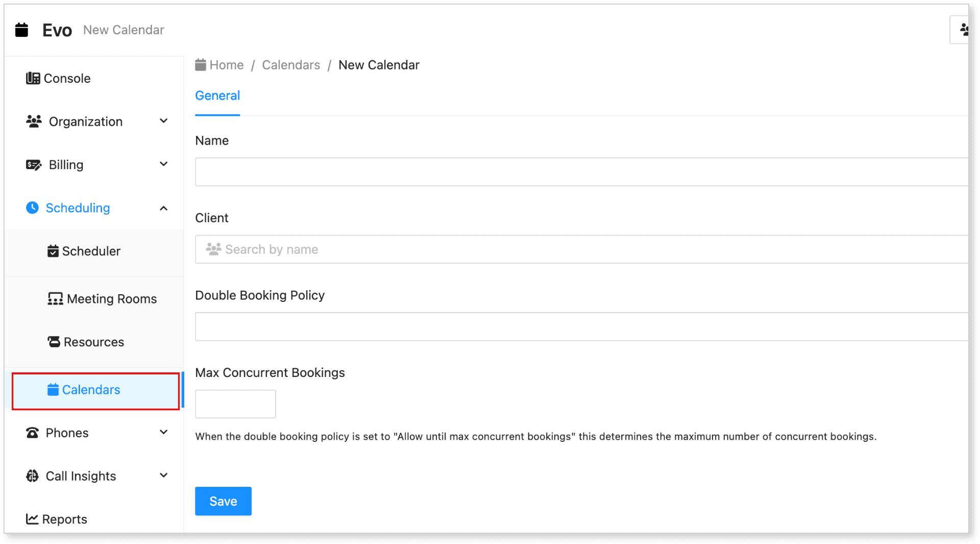980x544 pixels.
Task: Open the Double Booking Policy dropdown
Action: (581, 326)
